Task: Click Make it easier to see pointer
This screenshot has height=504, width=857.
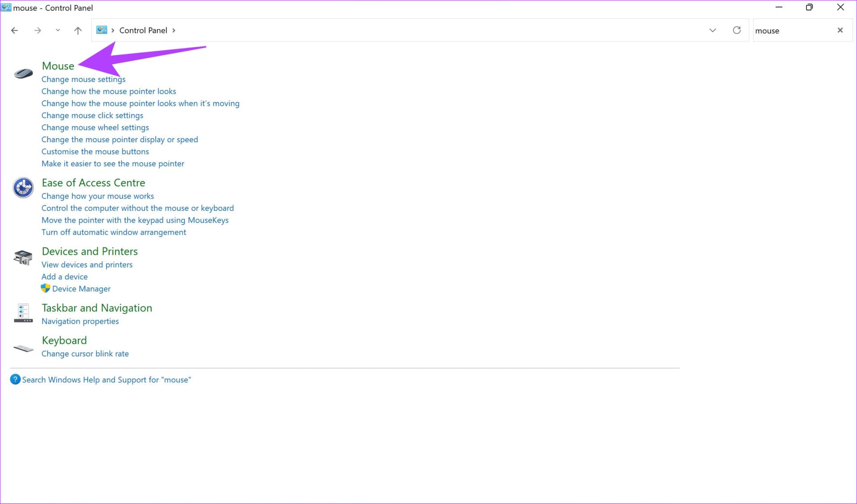Action: 113,164
